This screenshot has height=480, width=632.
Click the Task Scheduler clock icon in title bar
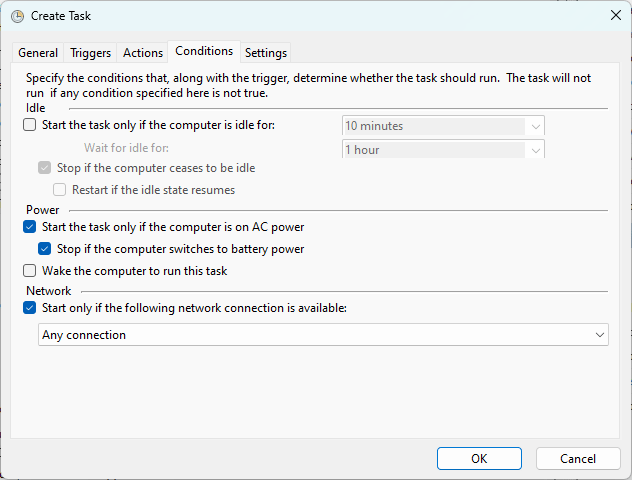coord(17,16)
